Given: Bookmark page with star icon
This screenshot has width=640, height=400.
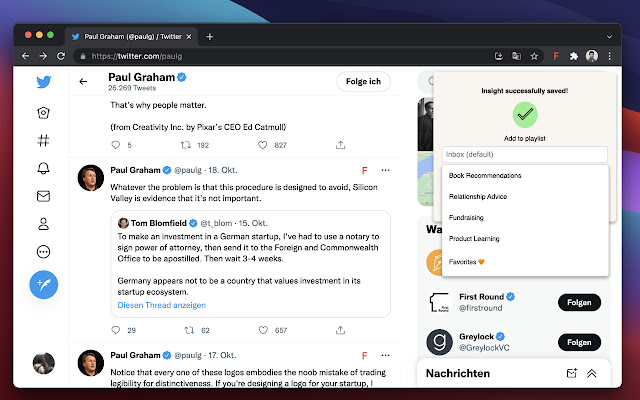Looking at the screenshot, I should 534,56.
